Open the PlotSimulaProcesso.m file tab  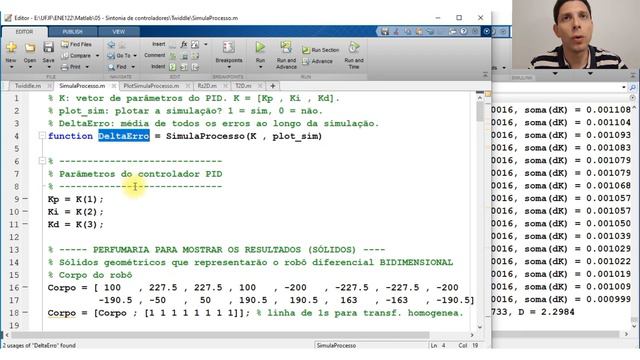click(x=151, y=86)
